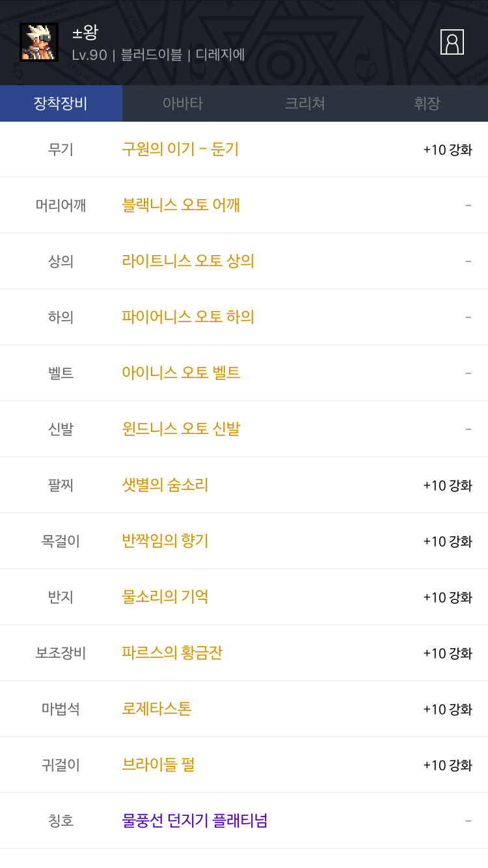The image size is (488, 868).
Task: Open title 물풍선 던지기 플래티넘
Action: pyautogui.click(x=195, y=821)
